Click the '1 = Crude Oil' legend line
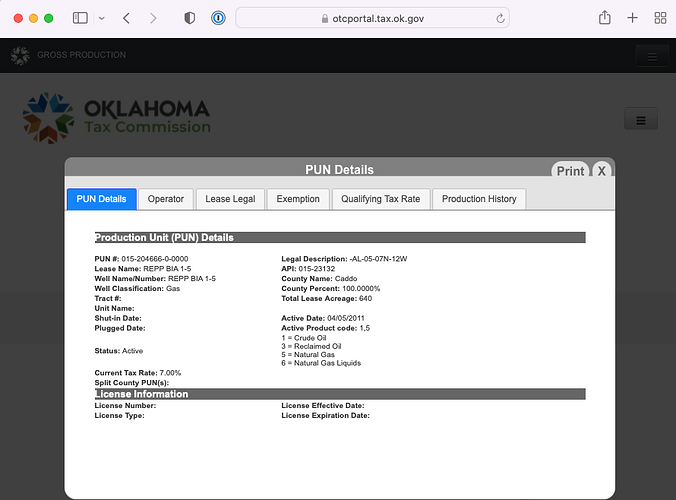This screenshot has width=676, height=500. [304, 338]
